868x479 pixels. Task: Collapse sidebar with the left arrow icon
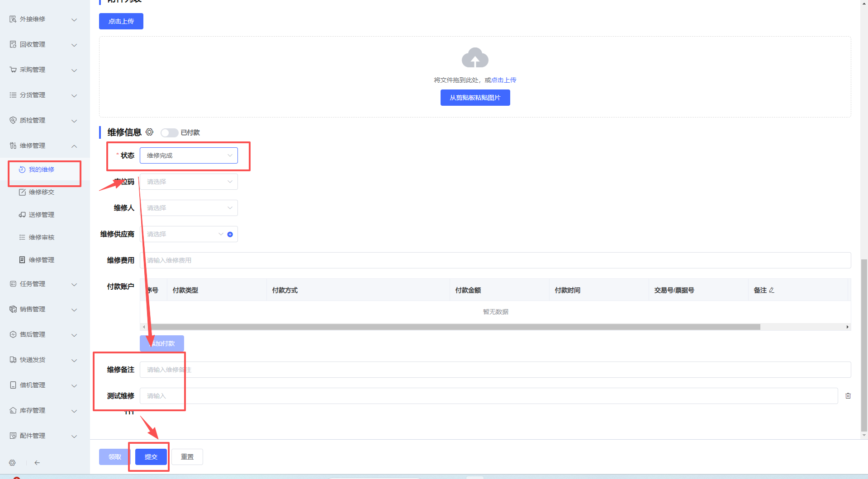37,463
